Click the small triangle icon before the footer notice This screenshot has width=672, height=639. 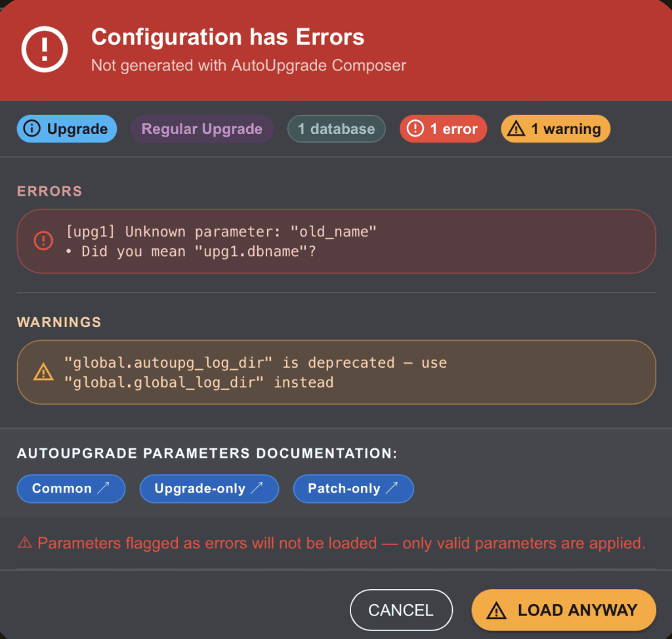pos(24,543)
